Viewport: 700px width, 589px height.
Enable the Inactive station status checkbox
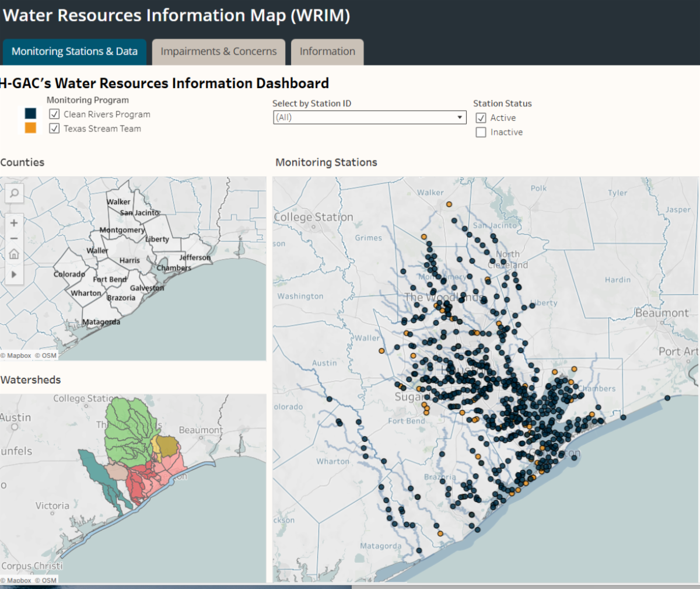point(481,133)
